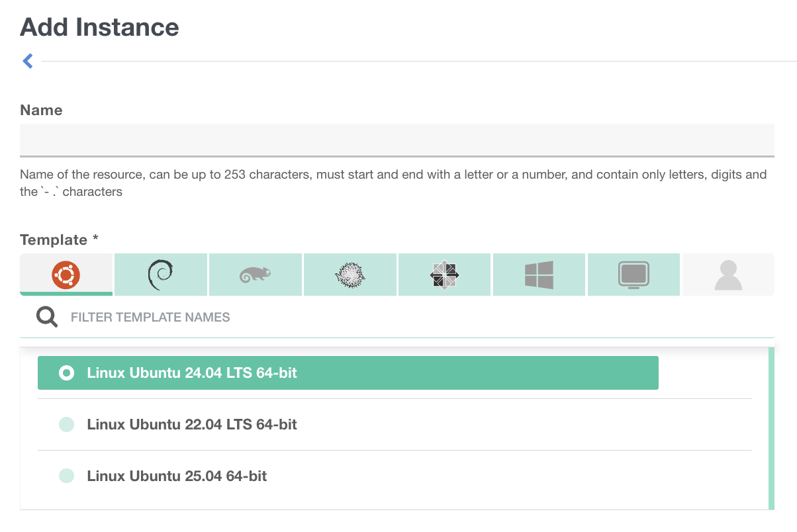The height and width of the screenshot is (532, 797).
Task: Focus the Name input field
Action: point(397,140)
